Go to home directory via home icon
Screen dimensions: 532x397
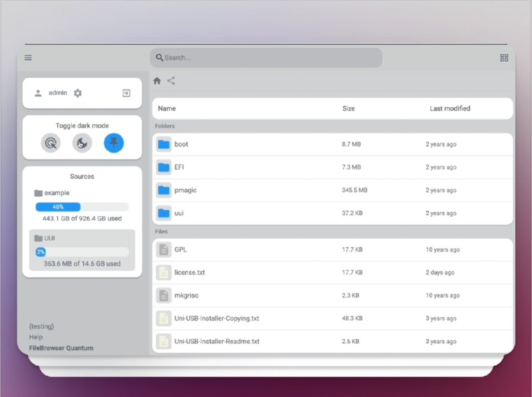(157, 80)
